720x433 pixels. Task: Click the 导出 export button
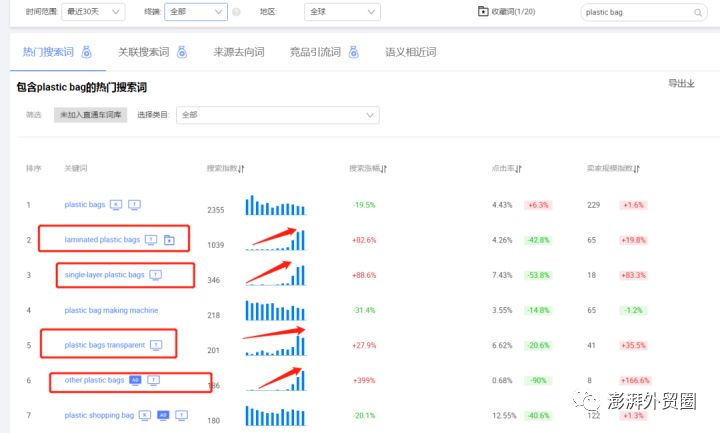[x=681, y=84]
